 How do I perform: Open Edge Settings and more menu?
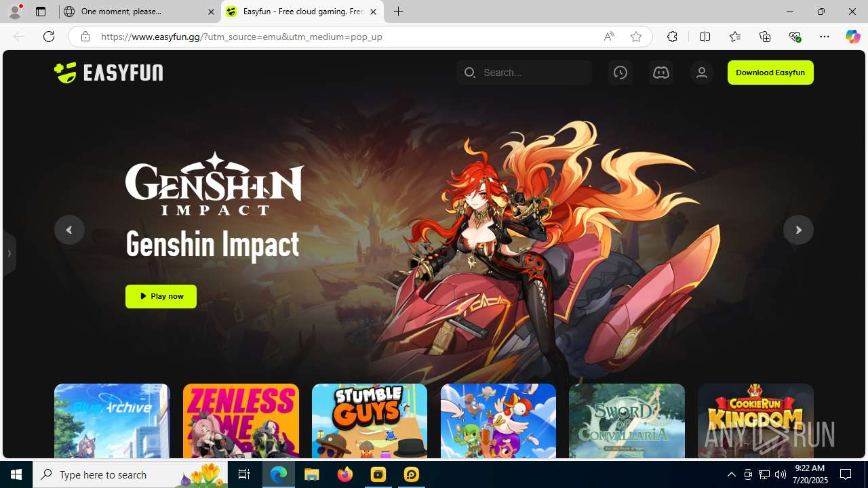click(824, 37)
